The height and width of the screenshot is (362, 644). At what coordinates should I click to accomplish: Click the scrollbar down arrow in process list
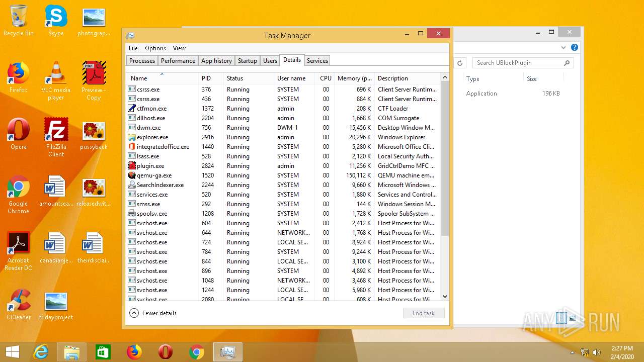[445, 297]
